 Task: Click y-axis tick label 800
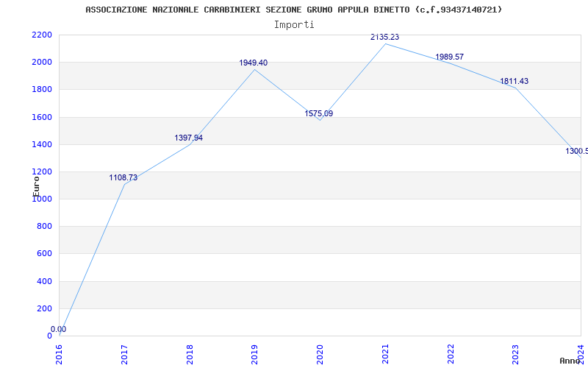(x=44, y=227)
